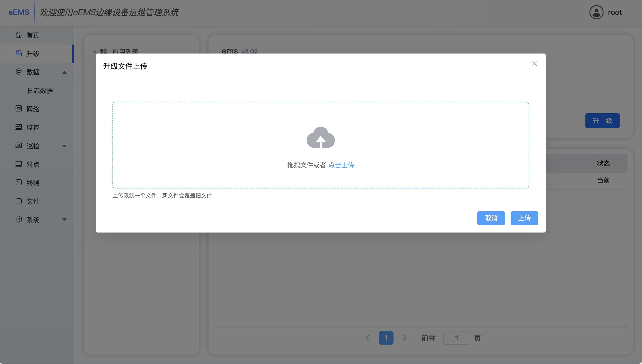
Task: Open the 监控 menu item
Action: tap(37, 128)
